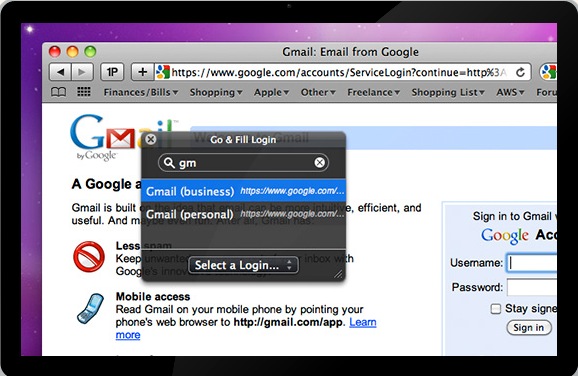The height and width of the screenshot is (376, 578).
Task: Click into the Password field
Action: point(532,287)
